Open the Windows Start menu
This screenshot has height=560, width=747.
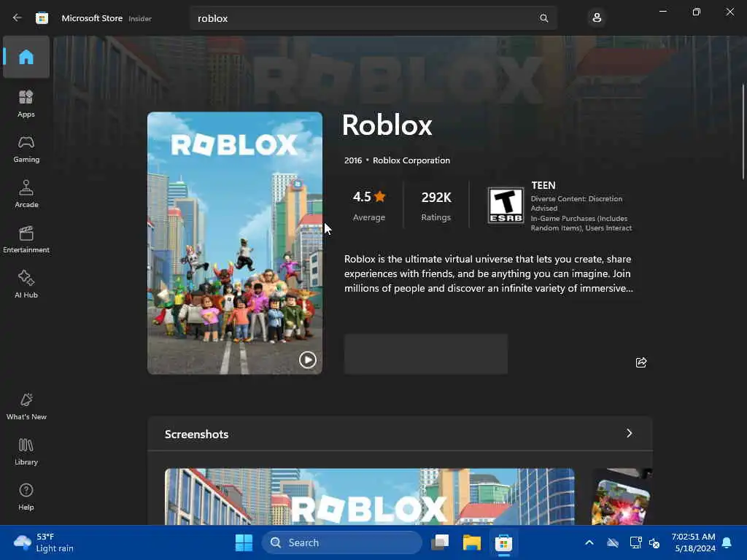tap(244, 542)
